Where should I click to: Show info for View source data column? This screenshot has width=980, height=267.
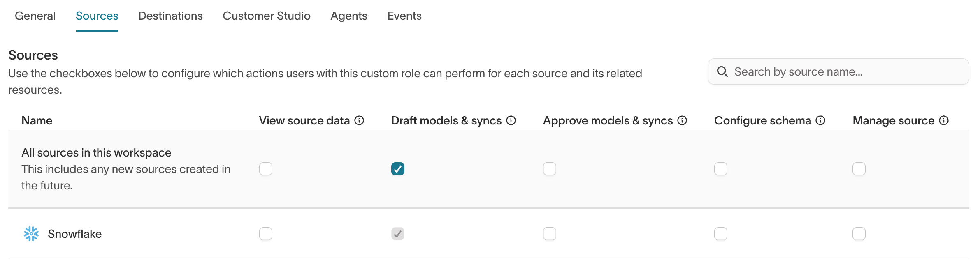pyautogui.click(x=359, y=120)
